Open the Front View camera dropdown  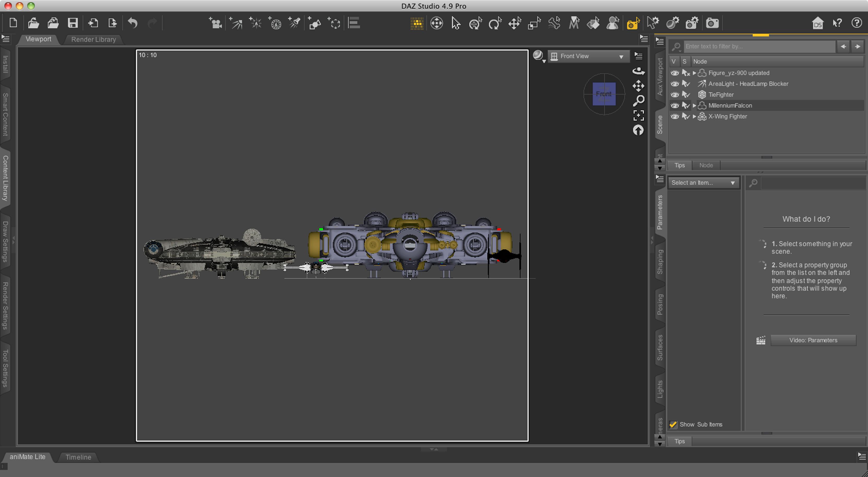(x=588, y=57)
